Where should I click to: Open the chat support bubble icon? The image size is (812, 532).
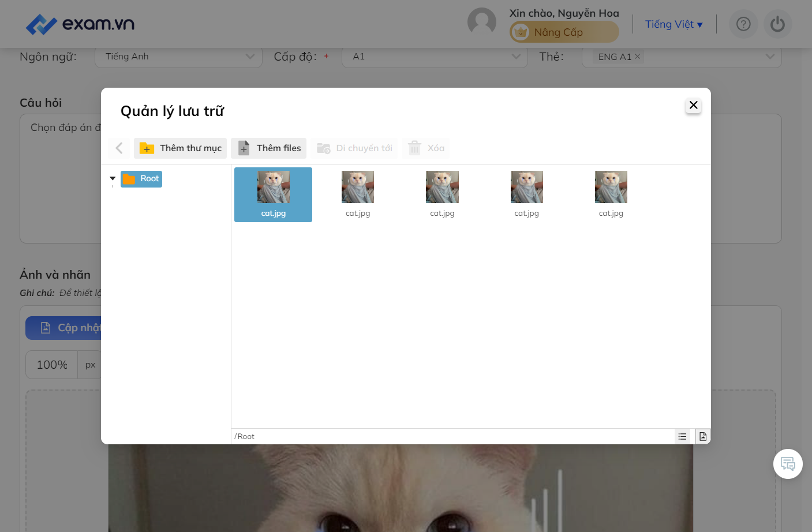coord(788,464)
